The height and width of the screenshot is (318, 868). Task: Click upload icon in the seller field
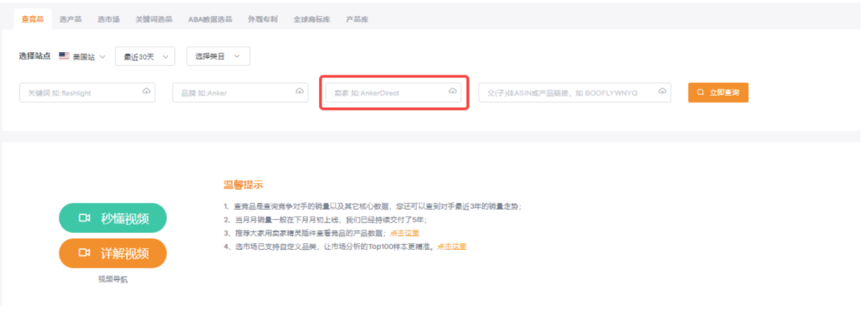coord(452,92)
